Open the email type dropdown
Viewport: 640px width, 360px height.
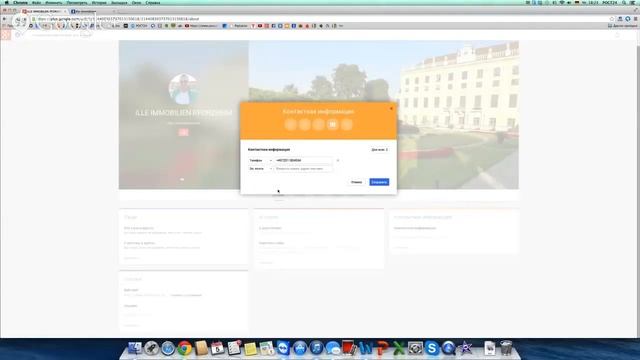[x=260, y=169]
